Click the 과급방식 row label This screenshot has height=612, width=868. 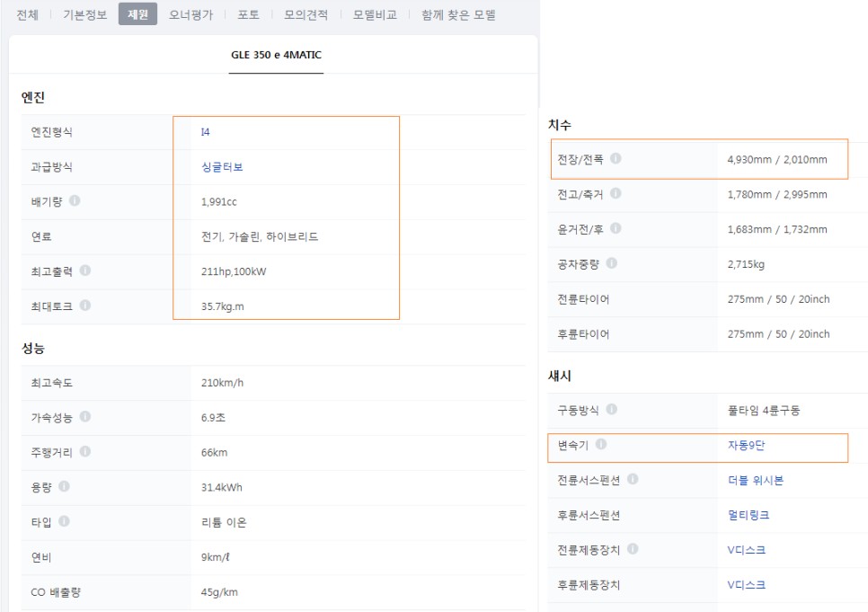coord(51,167)
